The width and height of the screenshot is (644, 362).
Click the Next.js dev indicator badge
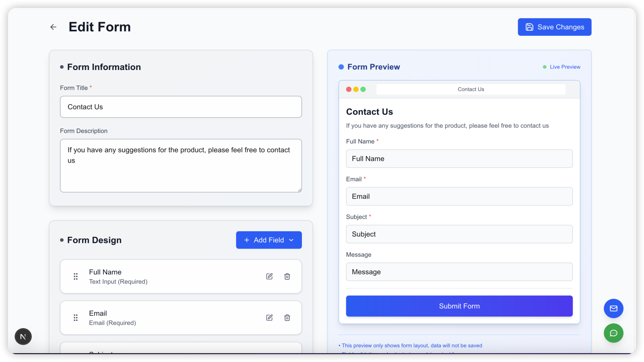point(23,337)
